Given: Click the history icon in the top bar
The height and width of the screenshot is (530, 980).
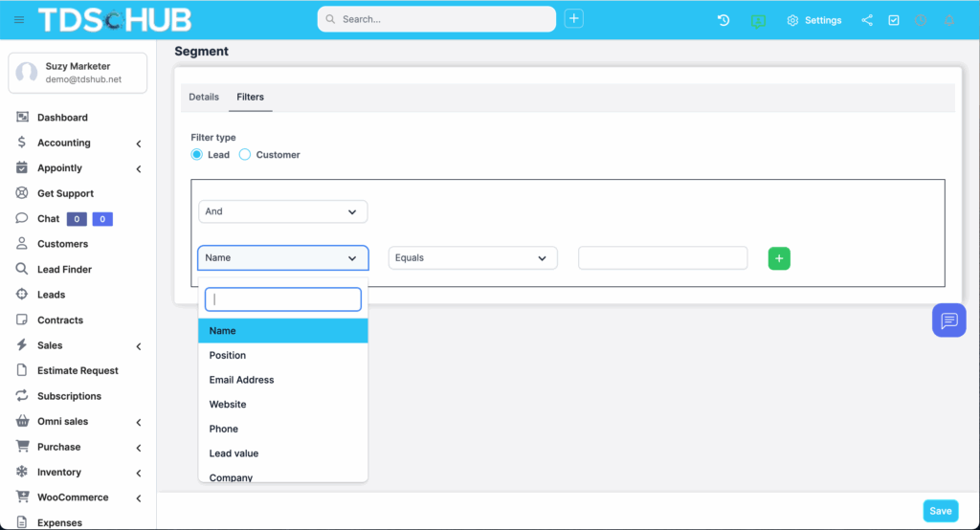Looking at the screenshot, I should [x=724, y=20].
